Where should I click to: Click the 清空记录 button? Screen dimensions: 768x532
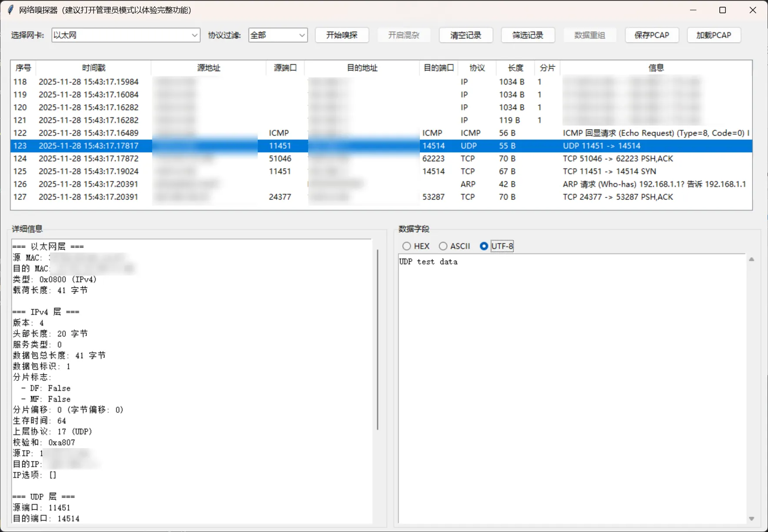pyautogui.click(x=465, y=35)
